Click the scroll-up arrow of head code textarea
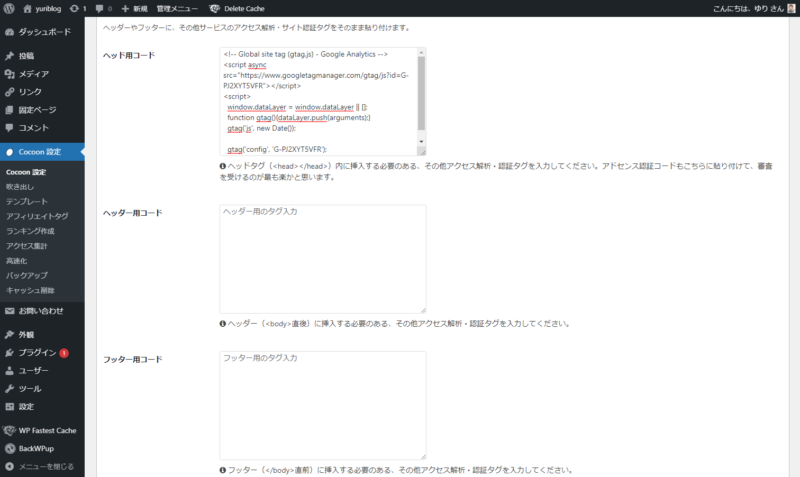Viewport: 800px width, 477px height. (x=421, y=53)
